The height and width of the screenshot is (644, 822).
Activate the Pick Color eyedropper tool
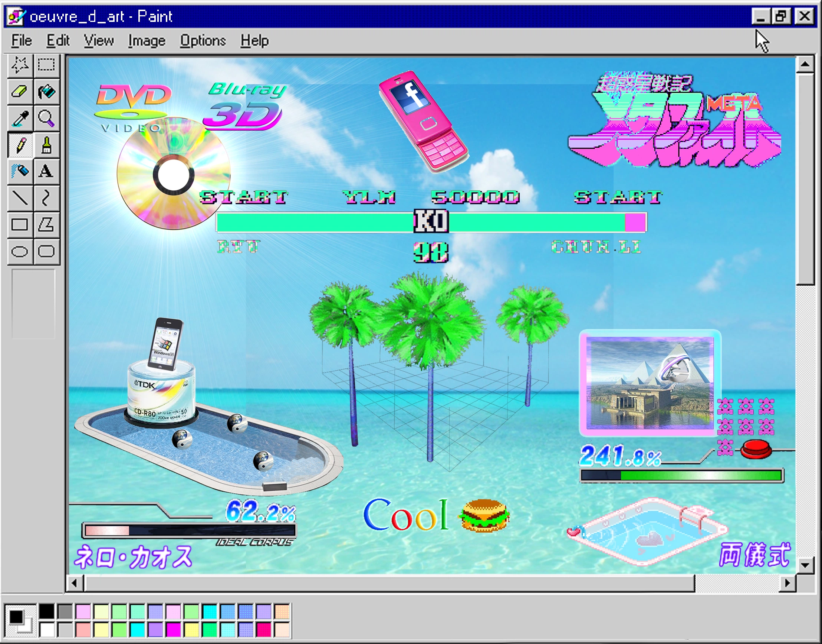coord(20,118)
